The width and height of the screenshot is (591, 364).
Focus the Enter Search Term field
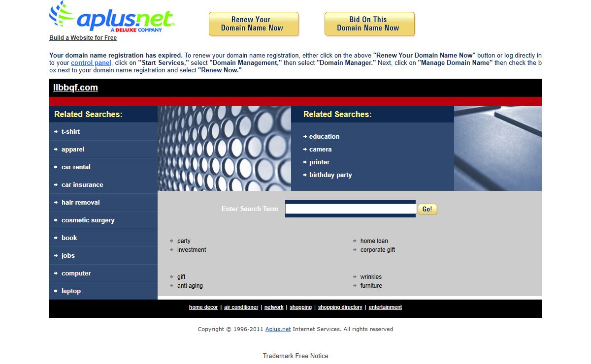coord(351,209)
